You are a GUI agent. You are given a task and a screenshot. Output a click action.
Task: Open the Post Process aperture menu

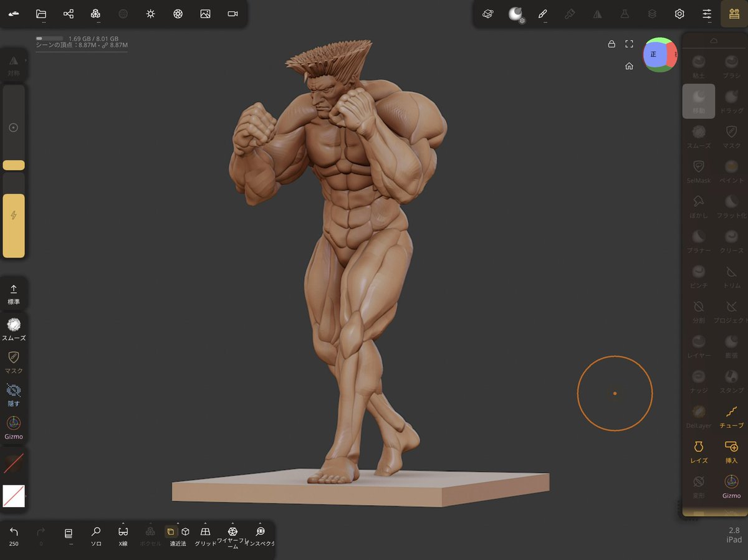tap(178, 14)
